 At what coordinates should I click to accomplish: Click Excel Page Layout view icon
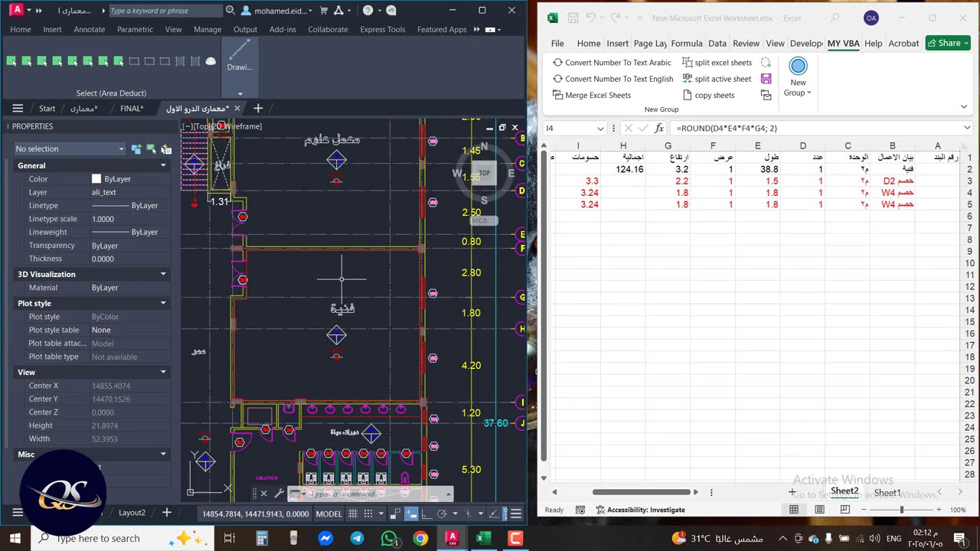(819, 510)
